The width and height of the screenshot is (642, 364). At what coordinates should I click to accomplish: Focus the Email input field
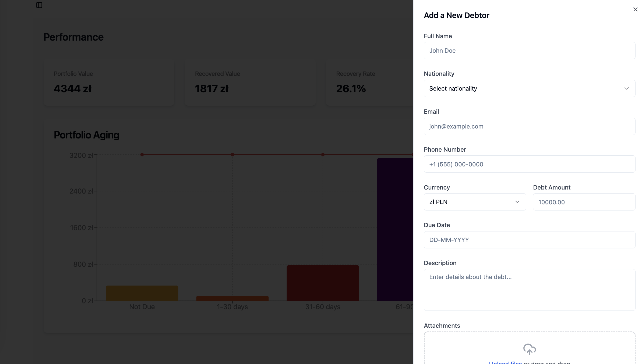pos(529,126)
